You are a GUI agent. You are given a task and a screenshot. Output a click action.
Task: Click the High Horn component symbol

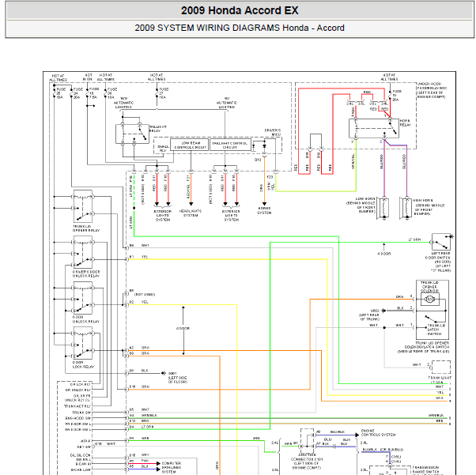[406, 208]
